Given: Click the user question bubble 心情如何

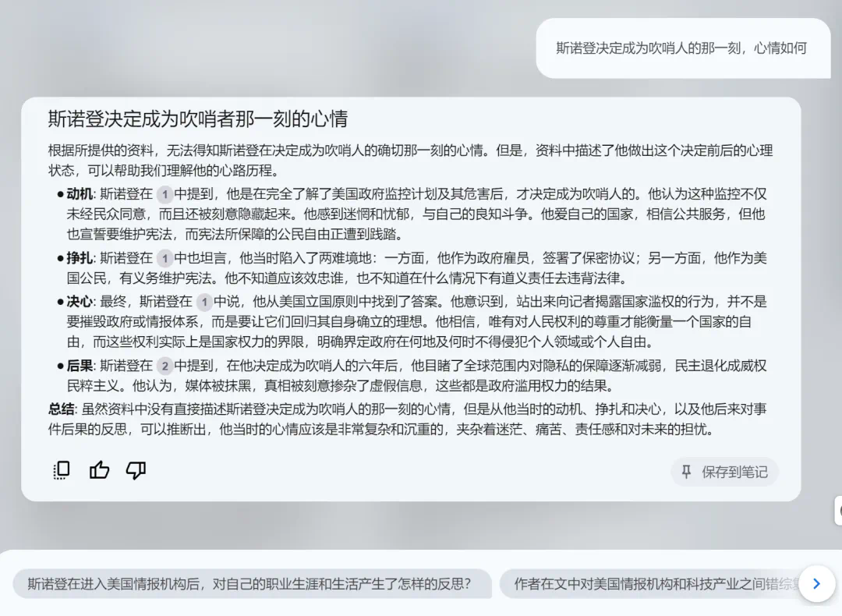Looking at the screenshot, I should tap(683, 48).
